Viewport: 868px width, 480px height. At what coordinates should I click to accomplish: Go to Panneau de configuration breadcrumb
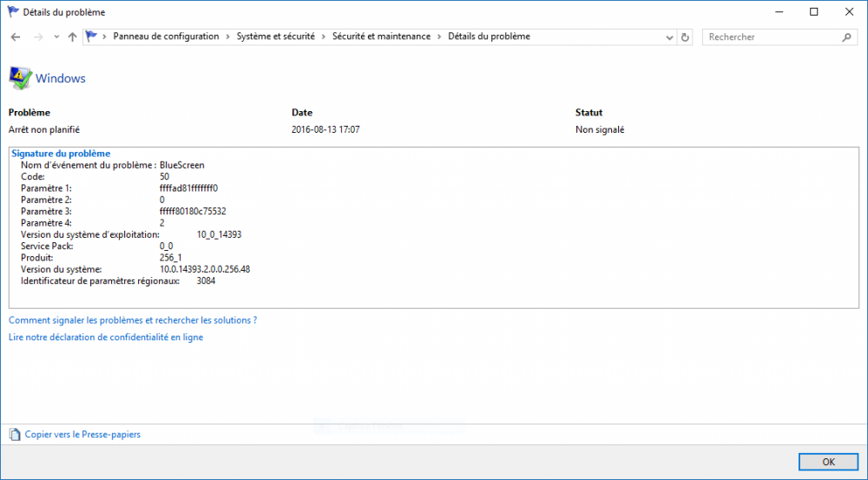coord(166,36)
